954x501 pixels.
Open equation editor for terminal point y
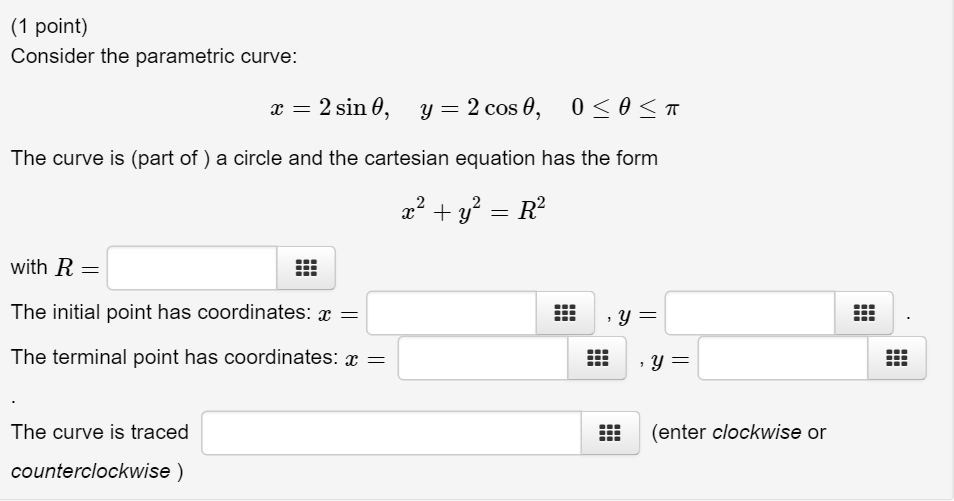click(x=896, y=358)
